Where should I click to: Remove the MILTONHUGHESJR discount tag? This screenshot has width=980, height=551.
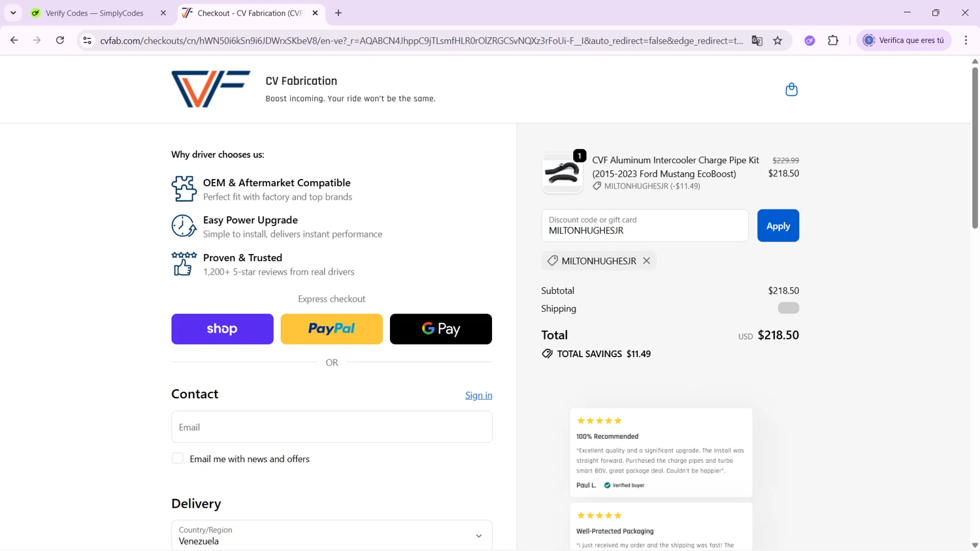tap(646, 260)
